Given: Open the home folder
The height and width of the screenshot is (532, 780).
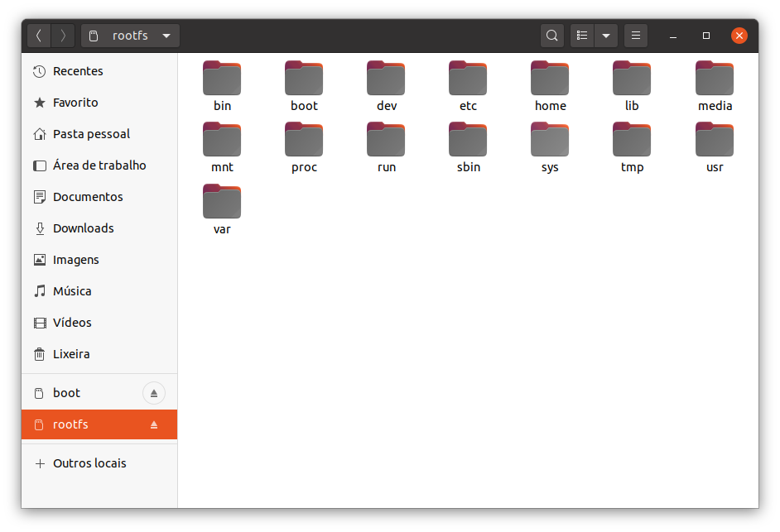Looking at the screenshot, I should [x=550, y=86].
